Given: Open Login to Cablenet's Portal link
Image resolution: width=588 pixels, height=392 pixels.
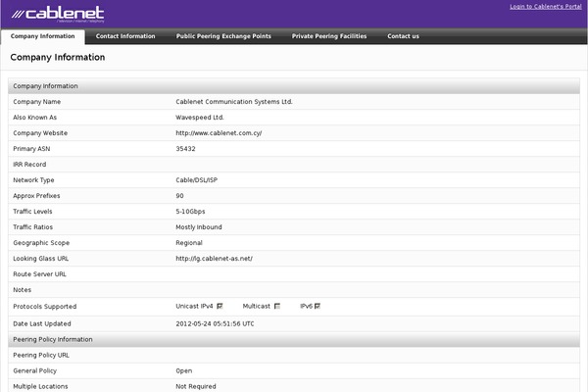Looking at the screenshot, I should (x=546, y=7).
